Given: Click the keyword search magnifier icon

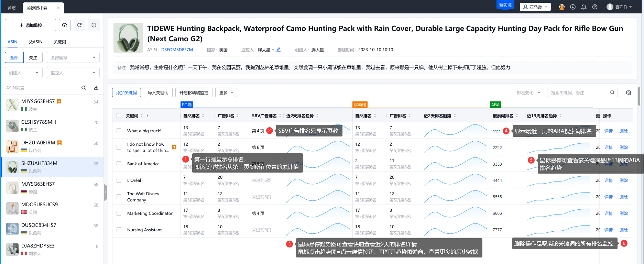Looking at the screenshot, I should pos(612,92).
